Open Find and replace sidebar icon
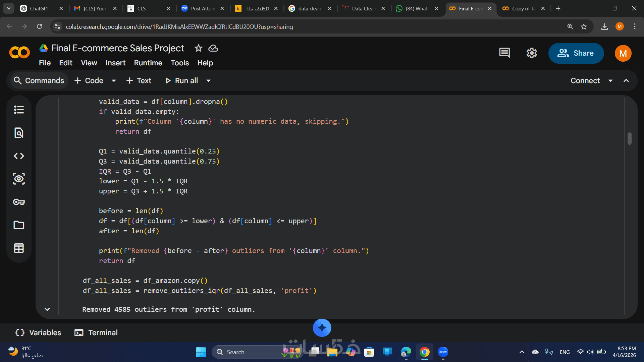 coord(19,133)
